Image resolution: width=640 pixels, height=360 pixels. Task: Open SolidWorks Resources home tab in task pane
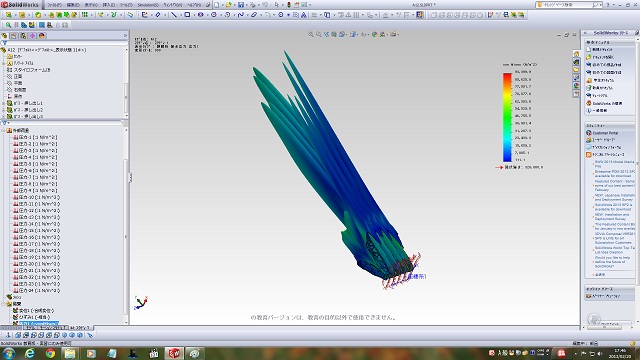point(576,54)
